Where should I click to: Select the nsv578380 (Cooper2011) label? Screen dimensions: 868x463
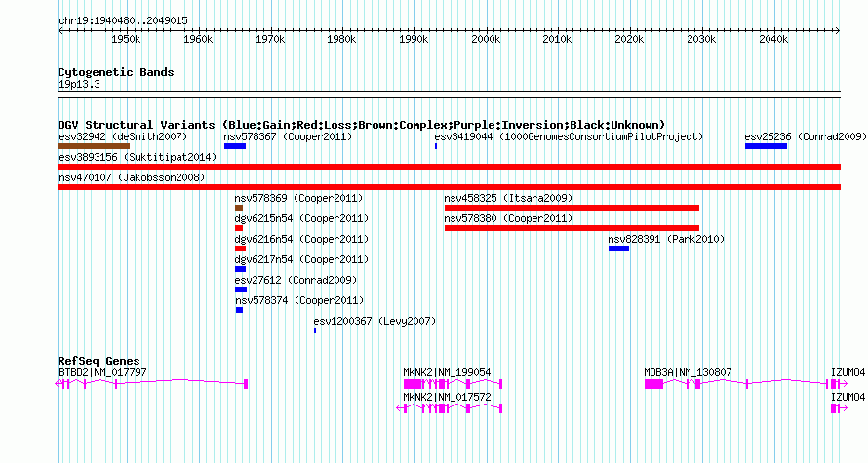(x=508, y=219)
